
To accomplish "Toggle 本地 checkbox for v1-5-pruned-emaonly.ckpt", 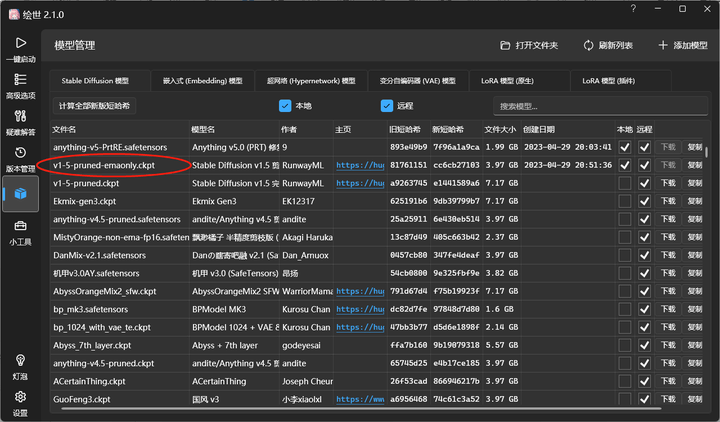I will click(624, 165).
